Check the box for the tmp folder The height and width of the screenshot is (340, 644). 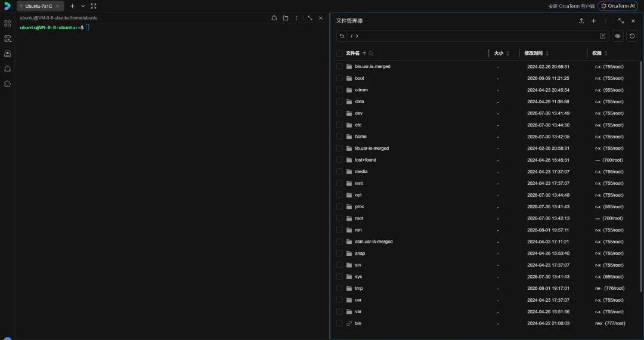pos(339,288)
